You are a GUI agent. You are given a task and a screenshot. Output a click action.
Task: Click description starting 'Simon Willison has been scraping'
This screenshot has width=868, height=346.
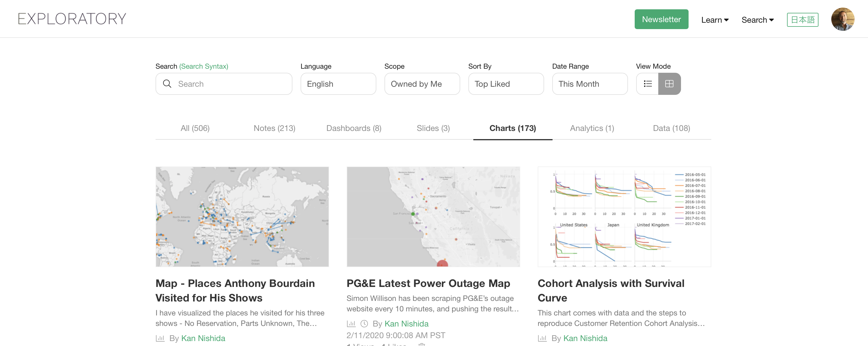[x=433, y=304]
